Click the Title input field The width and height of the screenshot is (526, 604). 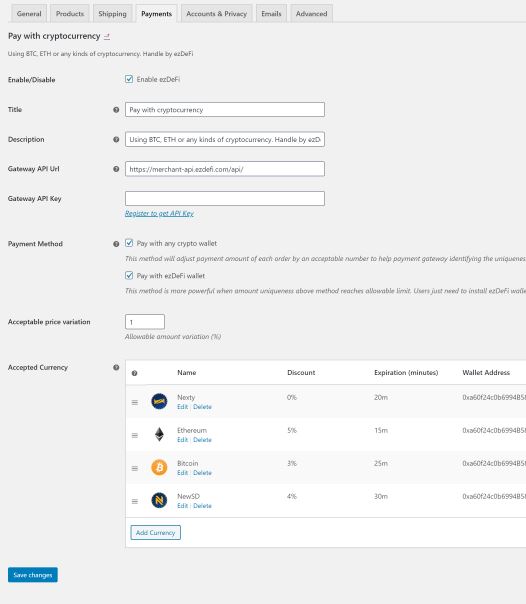225,110
